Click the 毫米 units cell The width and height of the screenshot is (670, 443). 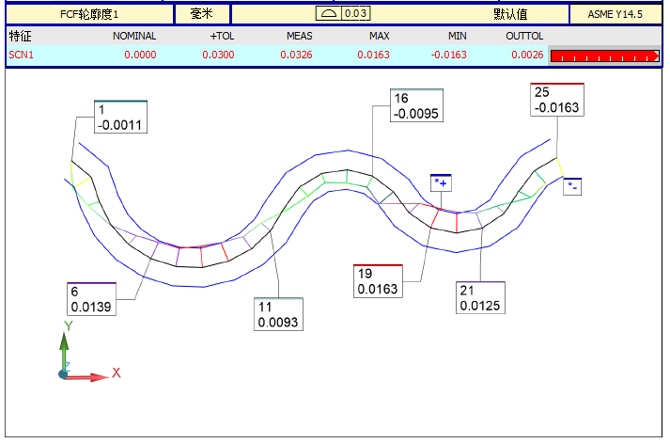tap(202, 14)
